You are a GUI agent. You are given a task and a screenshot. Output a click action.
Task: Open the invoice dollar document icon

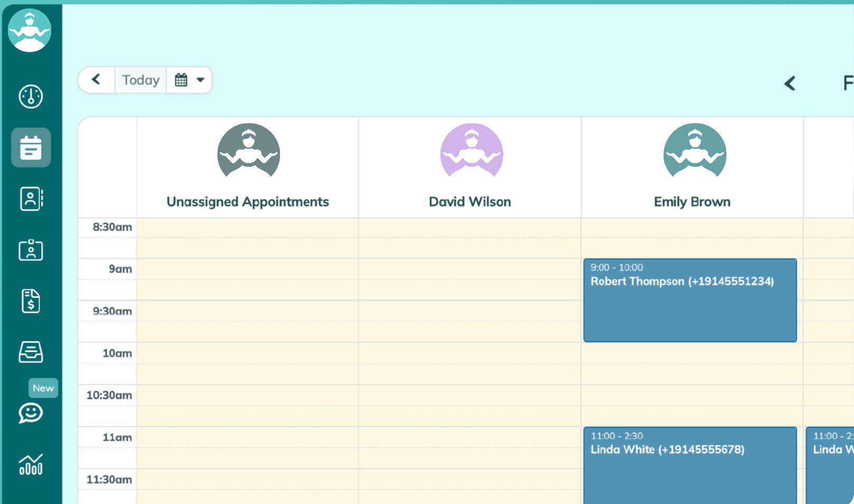point(31,301)
